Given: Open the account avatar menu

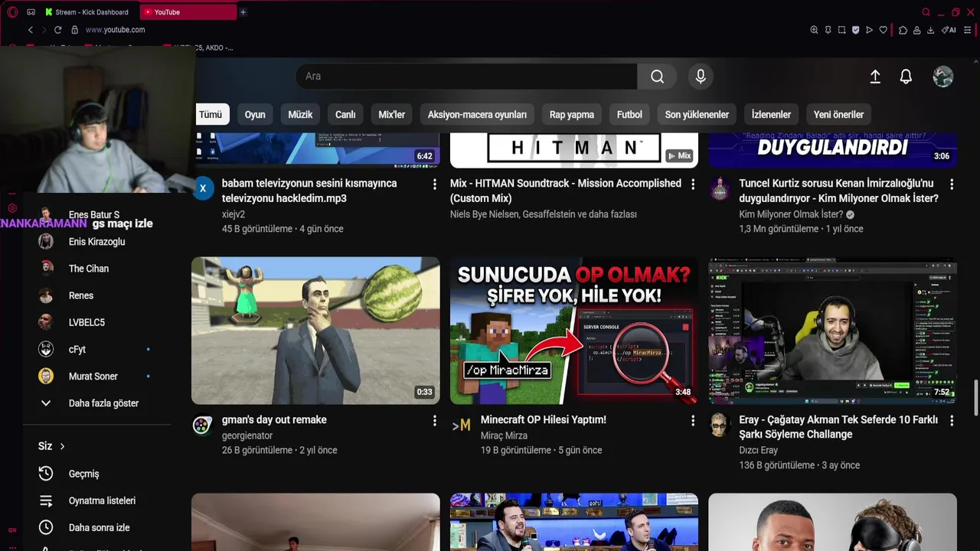Looking at the screenshot, I should click(943, 77).
